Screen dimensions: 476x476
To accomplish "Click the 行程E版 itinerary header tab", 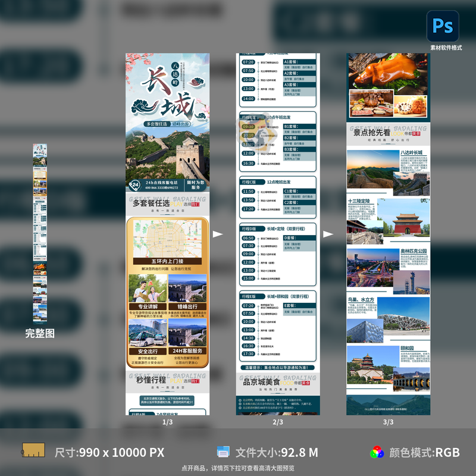I will coord(248,296).
